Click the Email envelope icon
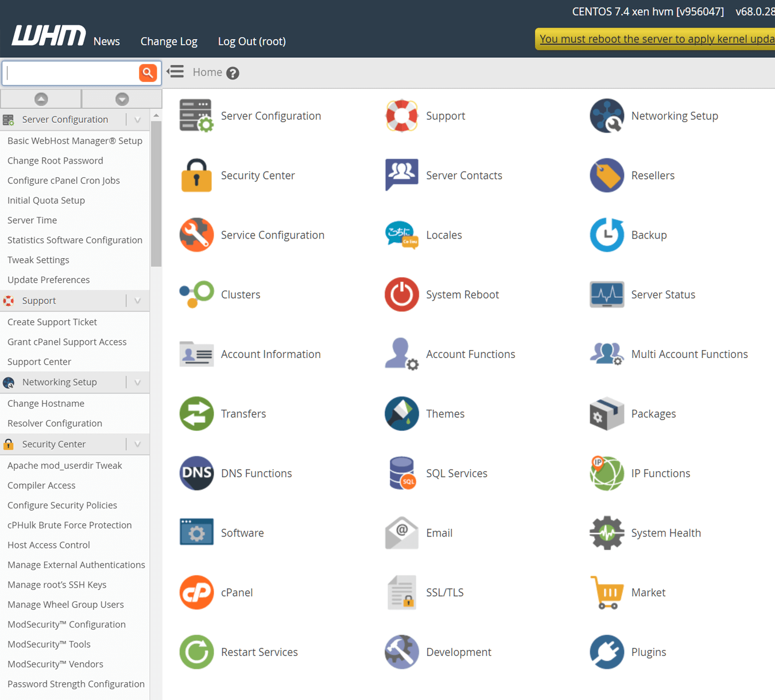 [x=401, y=532]
